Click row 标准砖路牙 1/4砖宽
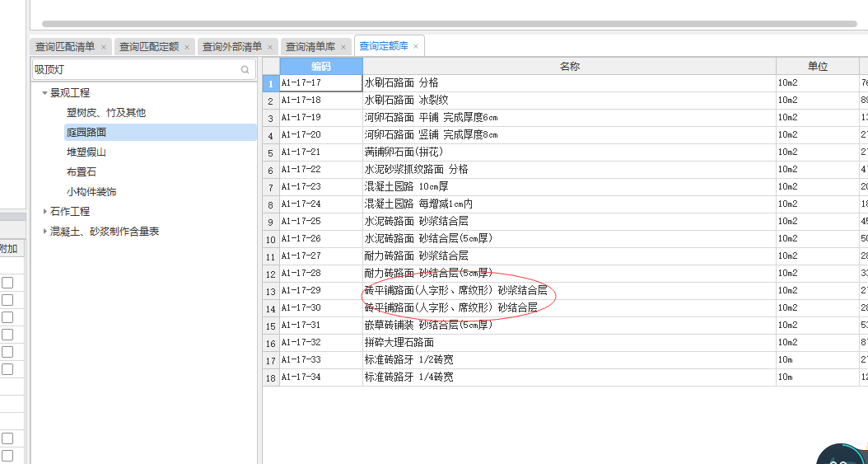The height and width of the screenshot is (464, 868). point(569,377)
